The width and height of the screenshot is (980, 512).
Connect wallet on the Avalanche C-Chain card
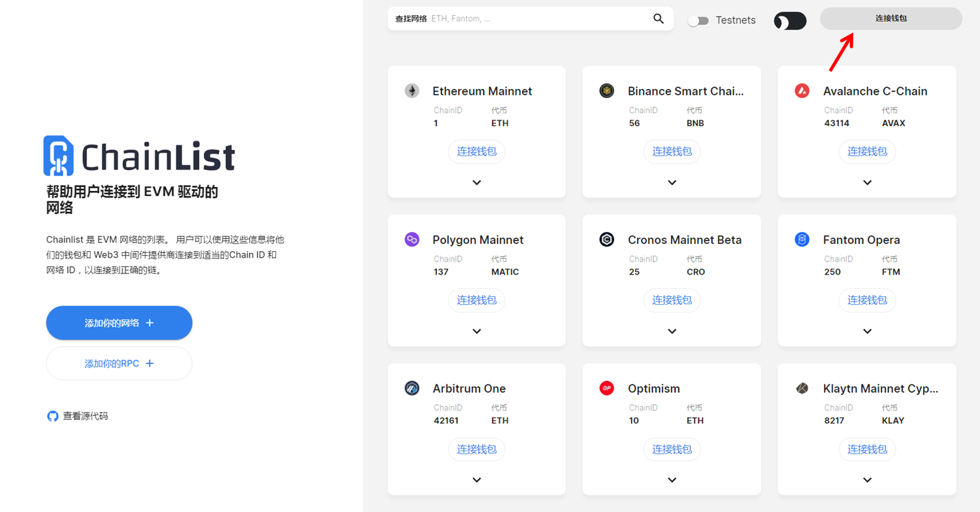tap(868, 152)
